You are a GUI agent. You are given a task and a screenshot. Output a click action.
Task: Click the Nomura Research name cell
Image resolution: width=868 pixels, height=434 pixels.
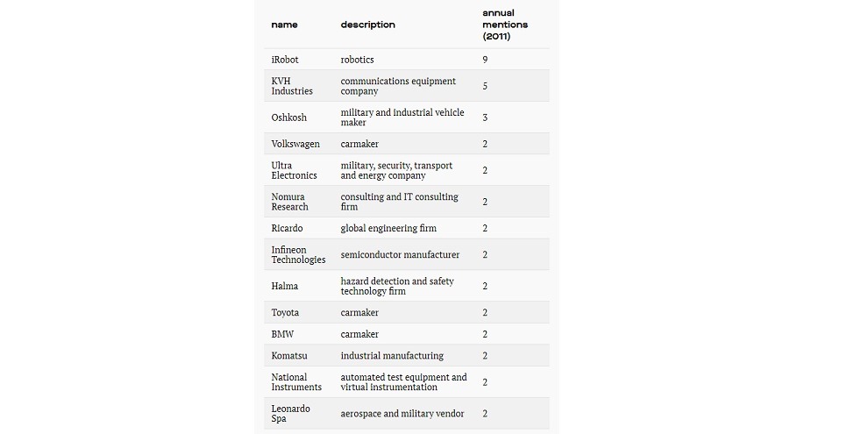[289, 202]
